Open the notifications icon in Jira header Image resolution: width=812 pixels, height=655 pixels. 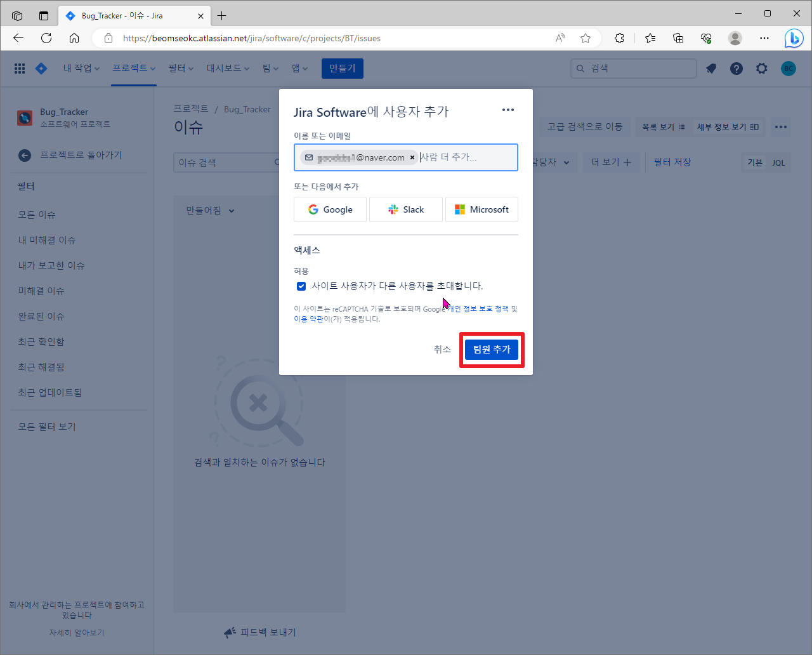click(711, 69)
